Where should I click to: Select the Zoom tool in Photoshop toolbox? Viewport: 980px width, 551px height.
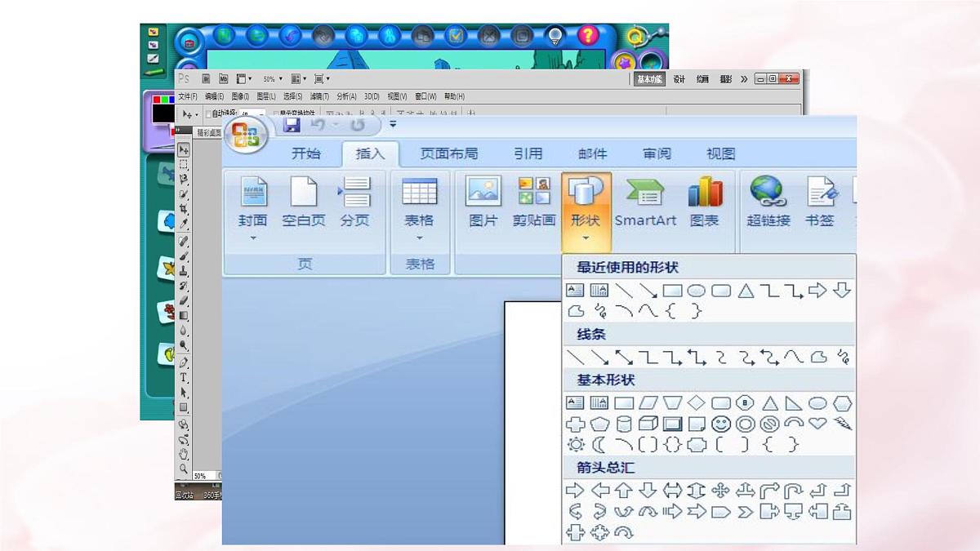[x=184, y=469]
